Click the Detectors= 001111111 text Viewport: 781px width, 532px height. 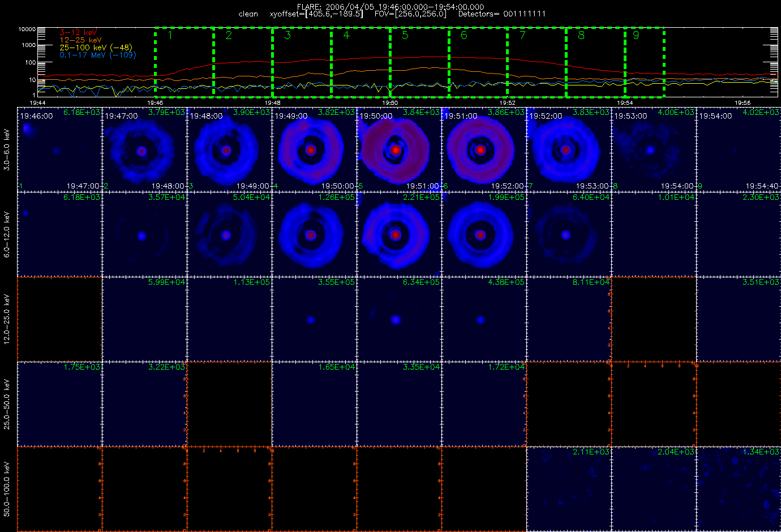pos(502,14)
